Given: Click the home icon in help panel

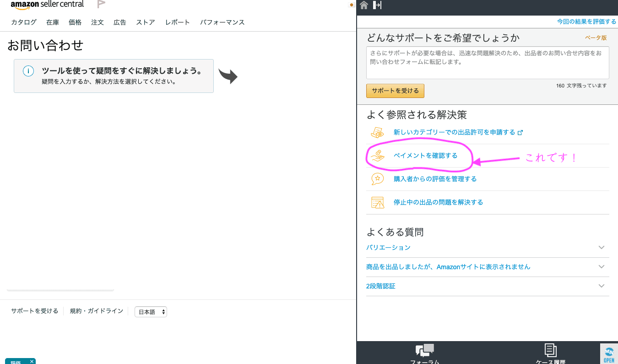Looking at the screenshot, I should click(364, 5).
